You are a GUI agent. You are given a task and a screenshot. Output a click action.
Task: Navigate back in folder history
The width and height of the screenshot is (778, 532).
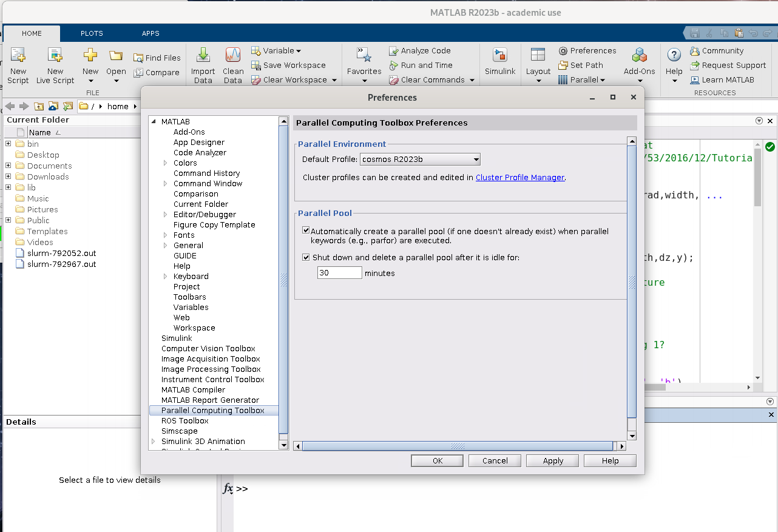[11, 106]
